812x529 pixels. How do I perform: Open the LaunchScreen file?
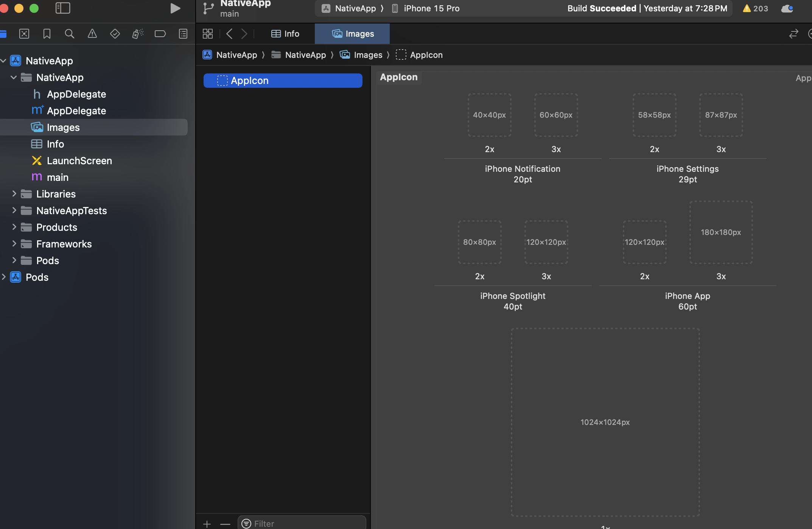79,160
